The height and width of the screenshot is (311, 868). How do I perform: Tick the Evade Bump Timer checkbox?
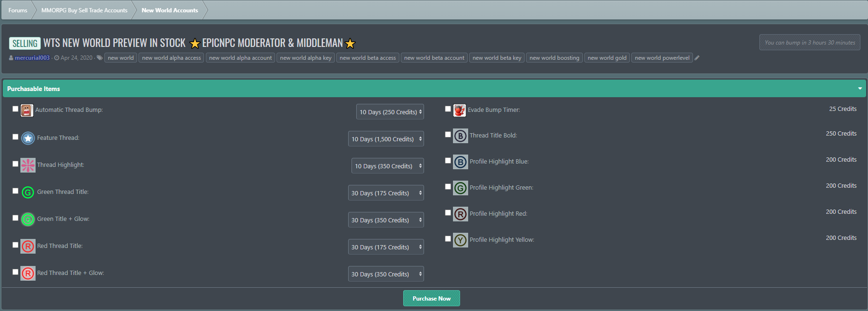click(448, 109)
